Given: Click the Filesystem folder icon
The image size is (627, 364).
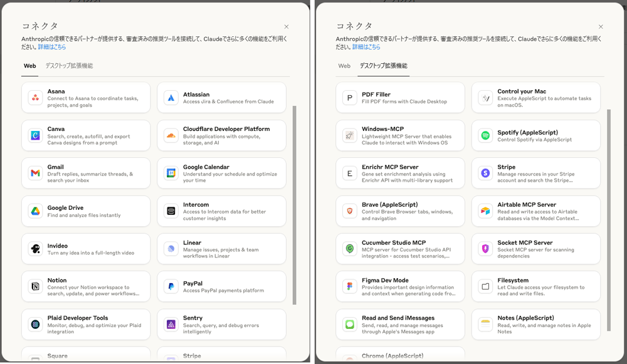Looking at the screenshot, I should (485, 287).
